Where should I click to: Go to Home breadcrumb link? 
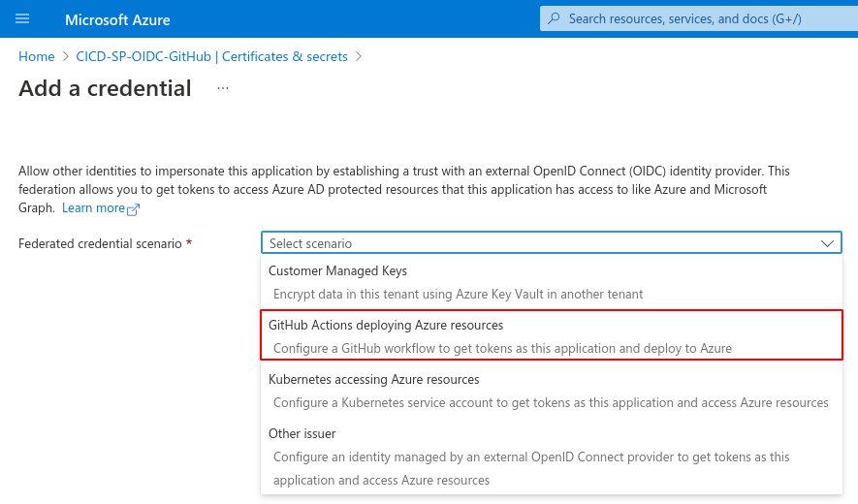(37, 56)
